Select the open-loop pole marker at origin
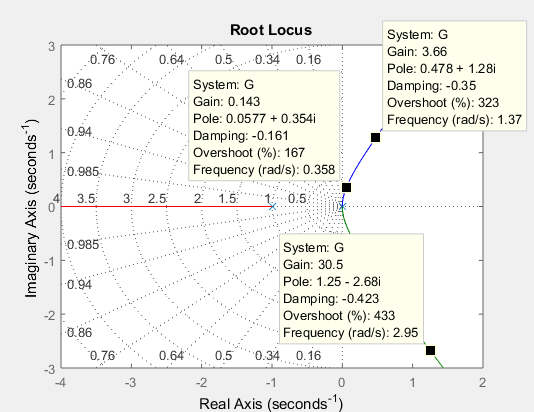 pos(342,207)
